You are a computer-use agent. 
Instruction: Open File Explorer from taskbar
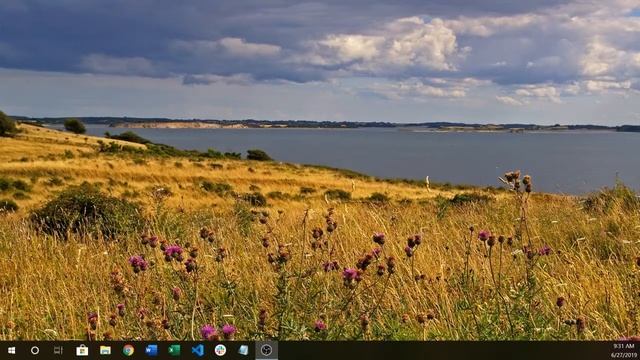[x=105, y=350]
